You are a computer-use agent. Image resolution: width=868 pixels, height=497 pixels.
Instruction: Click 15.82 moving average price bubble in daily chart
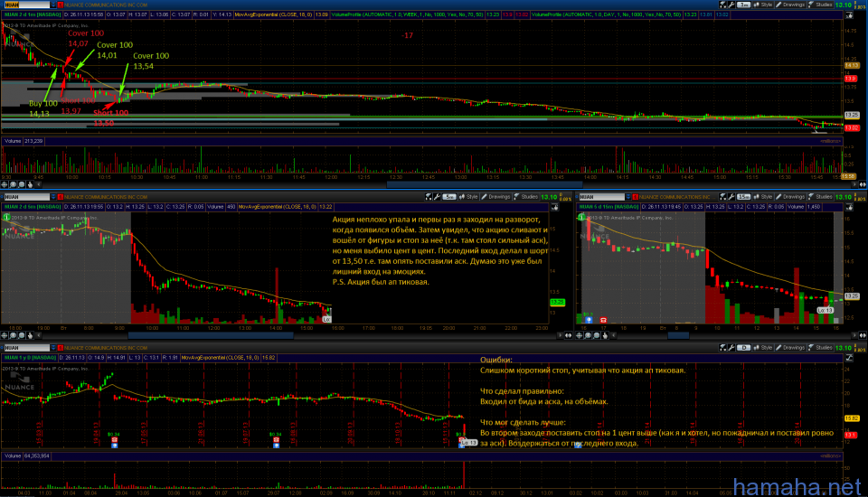[852, 418]
